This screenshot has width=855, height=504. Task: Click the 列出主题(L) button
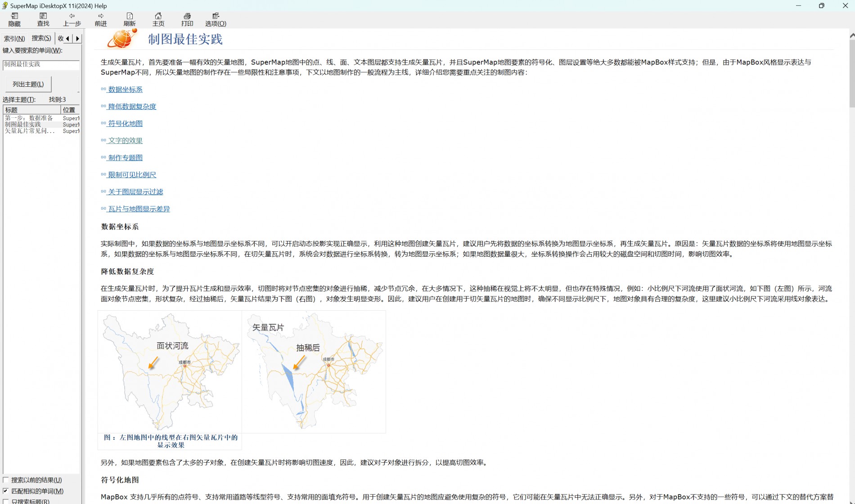click(x=28, y=84)
